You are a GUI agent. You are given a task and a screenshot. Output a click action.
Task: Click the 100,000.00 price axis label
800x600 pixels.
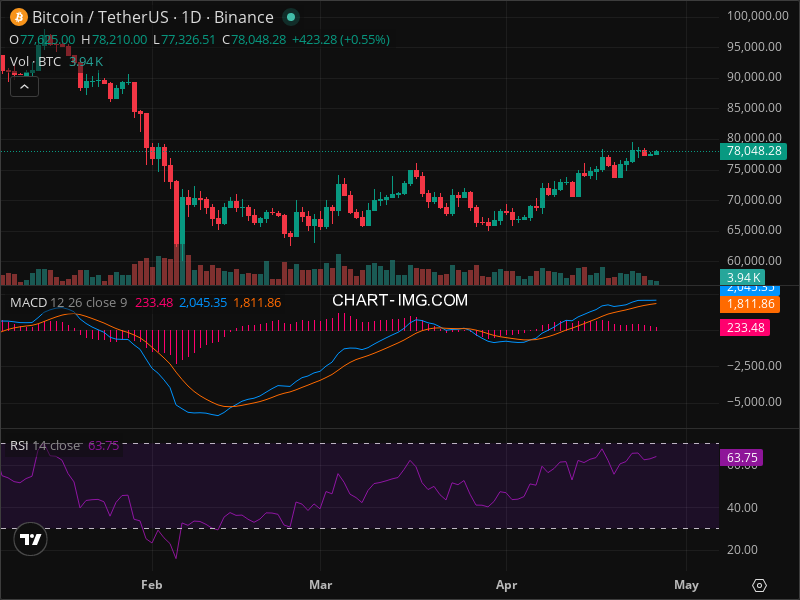click(758, 16)
